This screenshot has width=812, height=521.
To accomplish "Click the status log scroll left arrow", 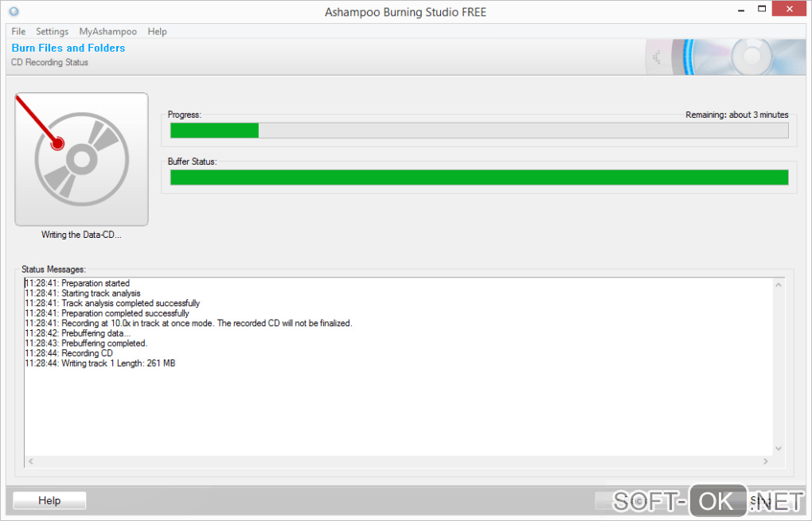I will point(31,461).
